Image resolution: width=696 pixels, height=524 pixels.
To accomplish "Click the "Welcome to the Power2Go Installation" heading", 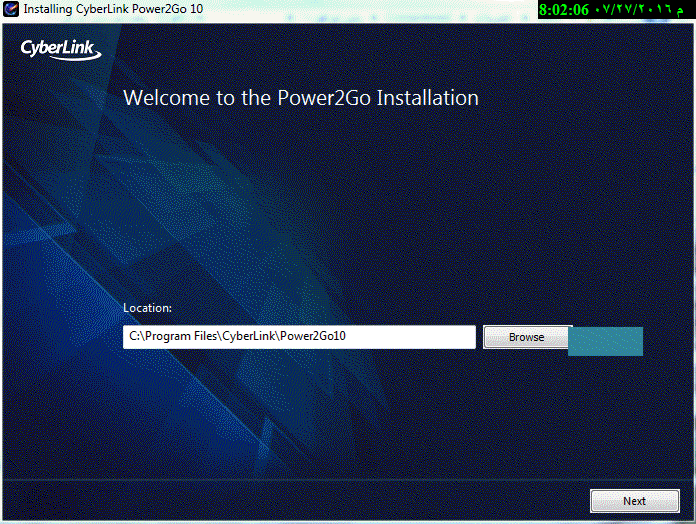I will (x=300, y=98).
